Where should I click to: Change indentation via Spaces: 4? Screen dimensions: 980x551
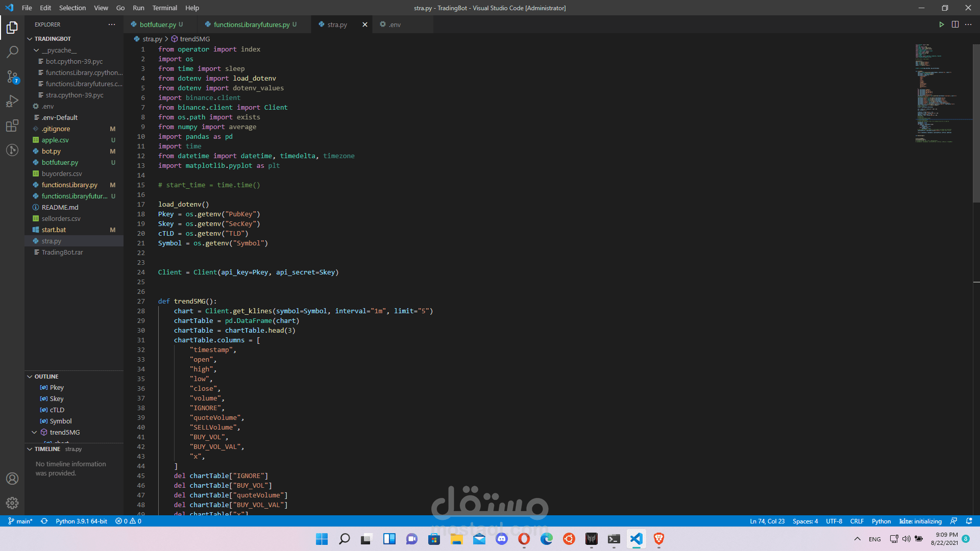coord(805,521)
